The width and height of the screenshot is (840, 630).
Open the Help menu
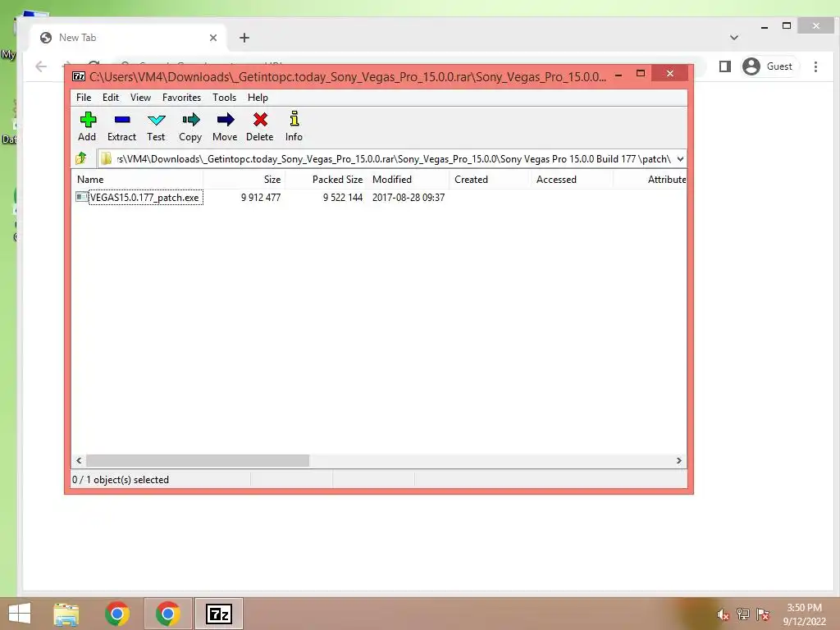[x=258, y=98]
